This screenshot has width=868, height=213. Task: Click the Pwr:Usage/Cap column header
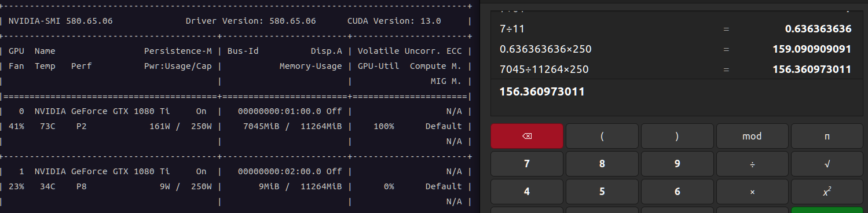coord(178,66)
